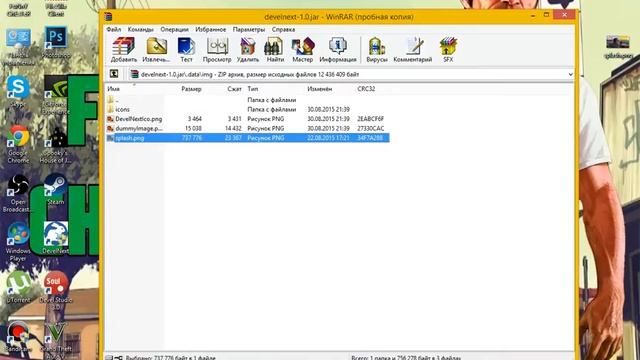Sort files by Изменён column header
This screenshot has height=360, width=640.
[x=320, y=89]
